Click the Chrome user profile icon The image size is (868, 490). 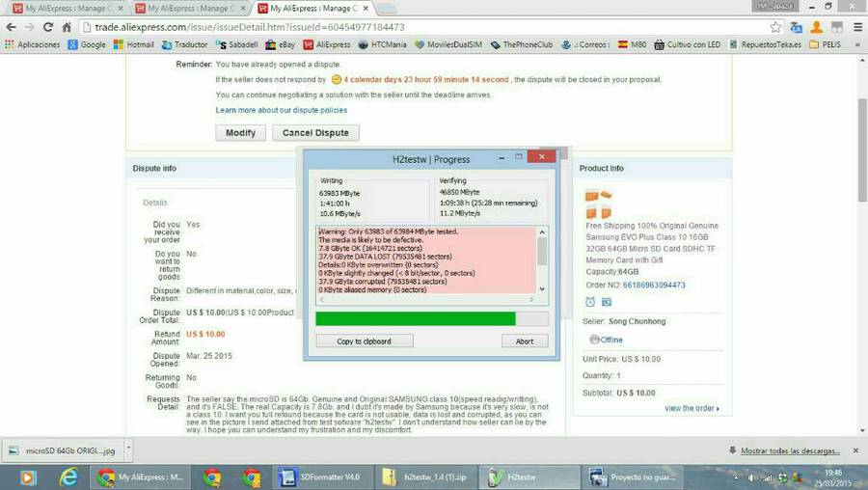coord(817,27)
